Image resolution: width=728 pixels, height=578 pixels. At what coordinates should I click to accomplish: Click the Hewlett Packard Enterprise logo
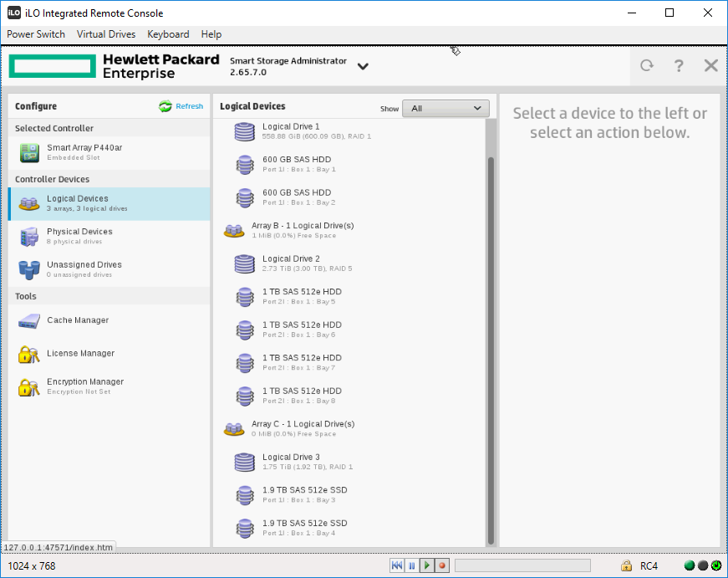coord(115,66)
